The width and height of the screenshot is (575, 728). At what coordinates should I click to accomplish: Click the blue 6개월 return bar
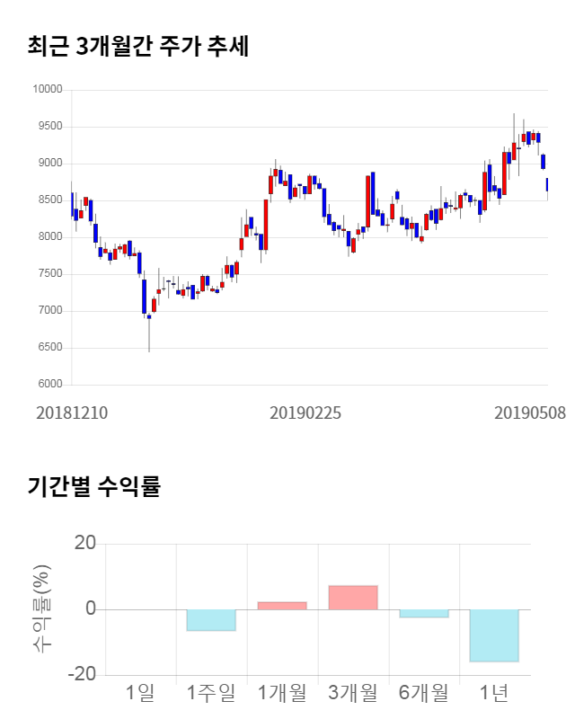[x=424, y=613]
